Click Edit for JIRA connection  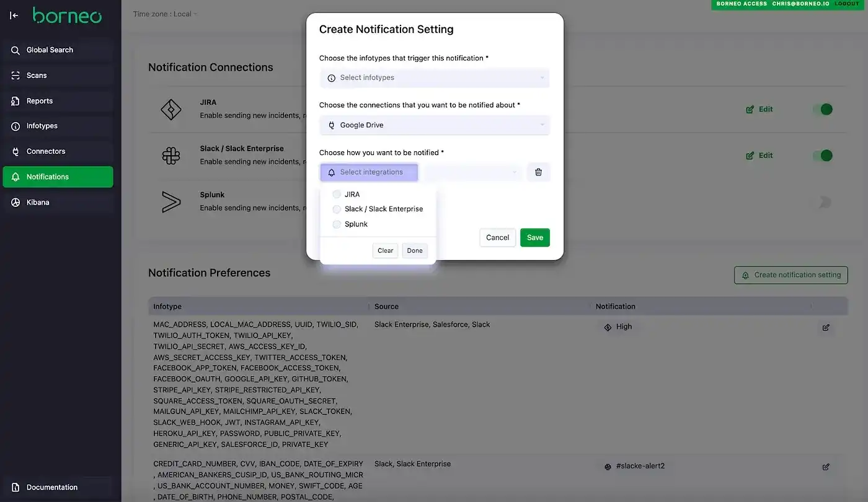[759, 110]
